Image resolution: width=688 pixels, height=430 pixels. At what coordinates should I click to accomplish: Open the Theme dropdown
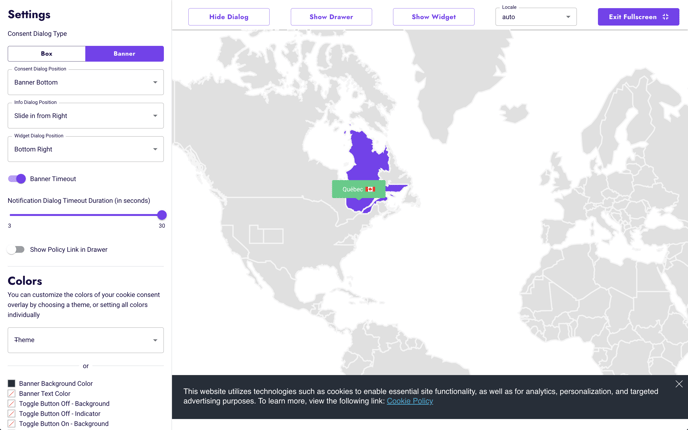click(85, 340)
